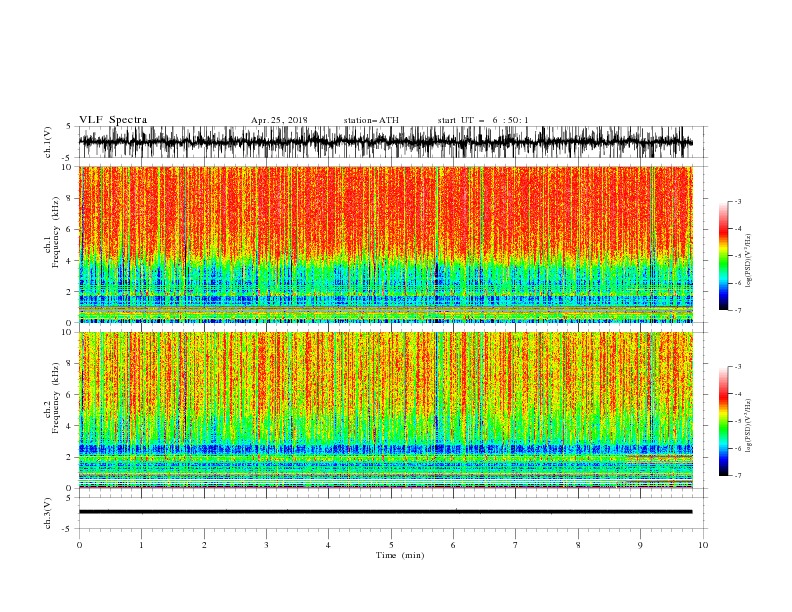The width and height of the screenshot is (792, 612).
Task: Click time axis tick label "3"
Action: point(266,545)
